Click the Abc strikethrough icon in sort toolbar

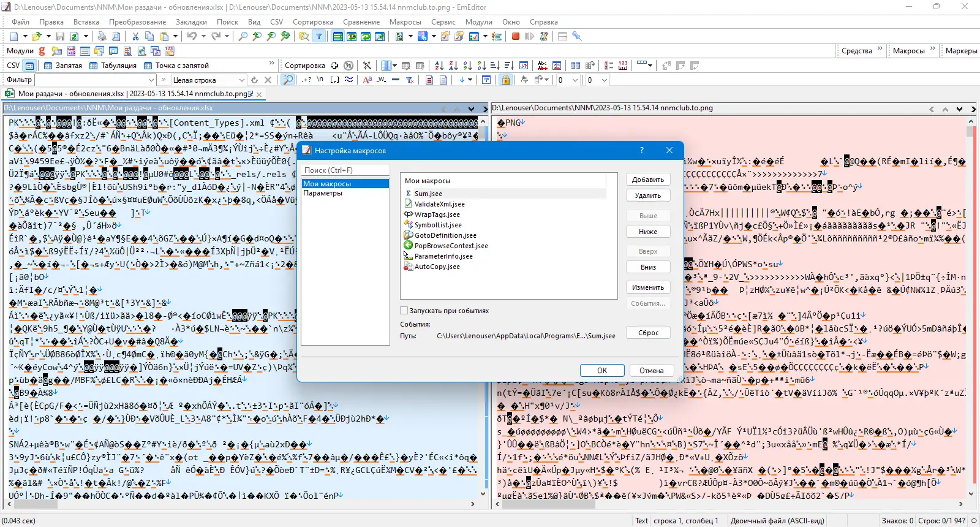pos(543,66)
